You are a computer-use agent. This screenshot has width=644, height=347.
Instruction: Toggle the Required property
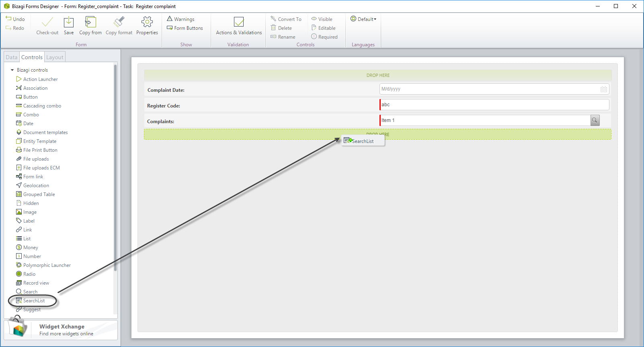[324, 37]
